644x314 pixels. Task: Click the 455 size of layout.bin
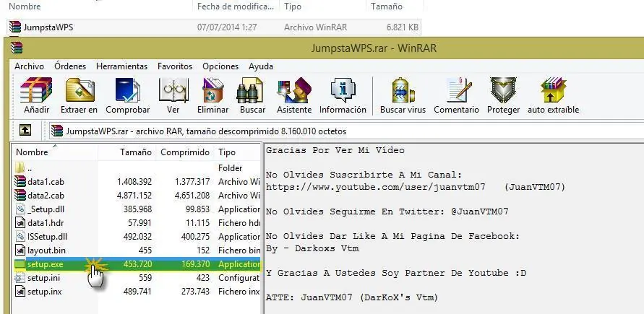pyautogui.click(x=145, y=250)
